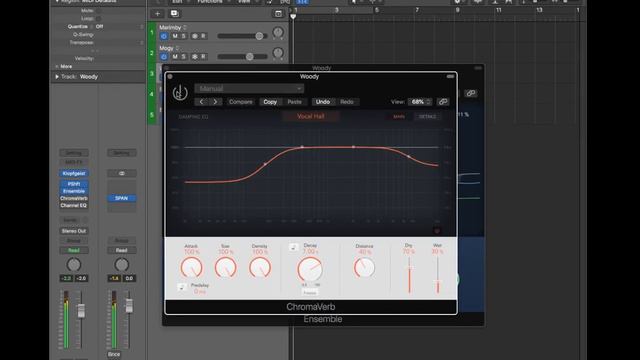Click the Ensemble window link icon
The height and width of the screenshot is (360, 640).
click(471, 93)
